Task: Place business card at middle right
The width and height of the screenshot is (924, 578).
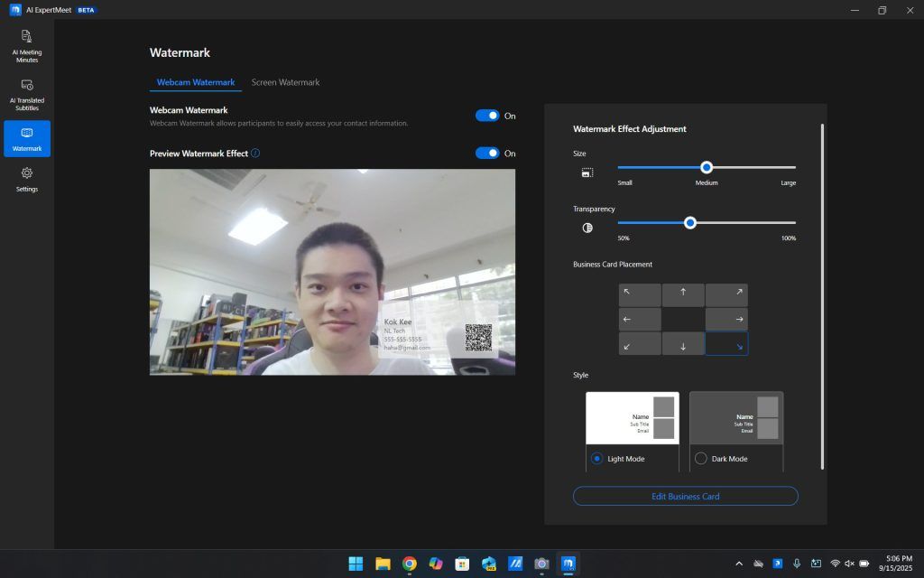Action: [x=726, y=319]
